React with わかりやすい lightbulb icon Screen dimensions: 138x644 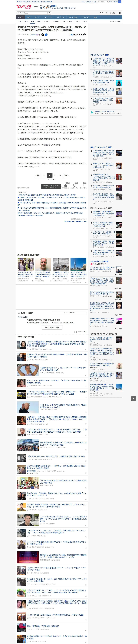(74, 185)
